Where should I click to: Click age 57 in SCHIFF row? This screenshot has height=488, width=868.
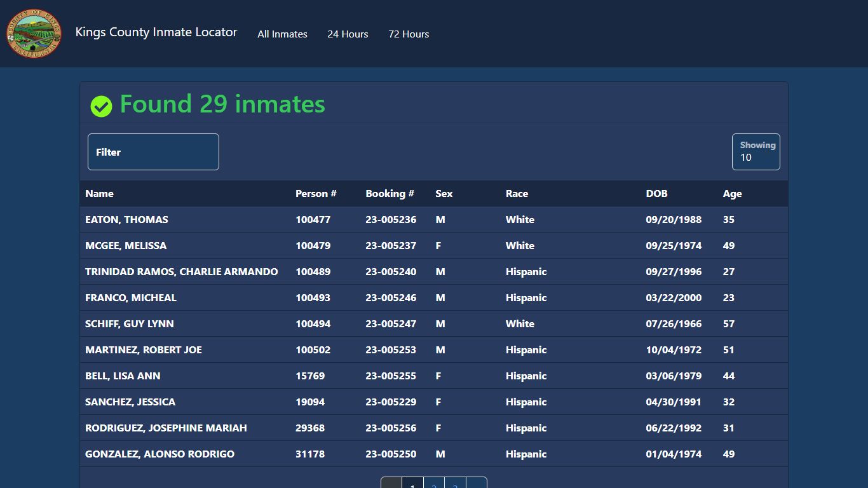pyautogui.click(x=729, y=324)
